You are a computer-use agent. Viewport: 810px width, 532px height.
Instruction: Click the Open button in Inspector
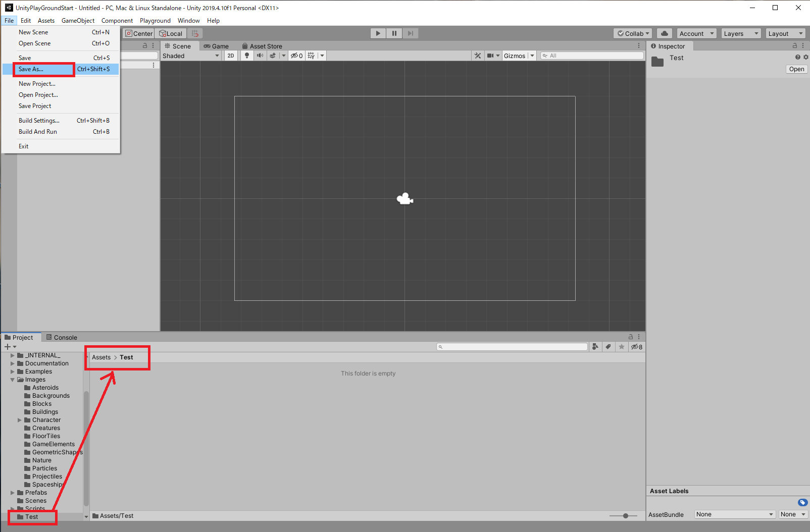[797, 69]
